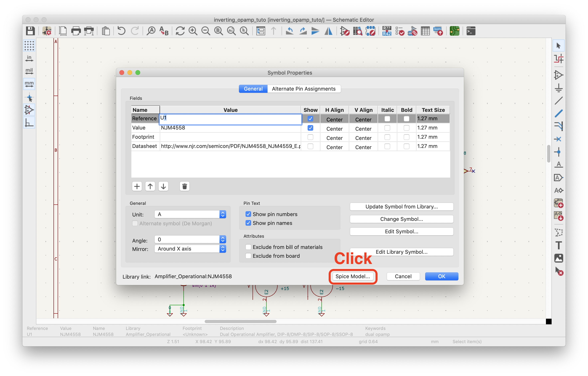588x376 pixels.
Task: Click the horizontal scrollbar under the canvas
Action: point(240,321)
